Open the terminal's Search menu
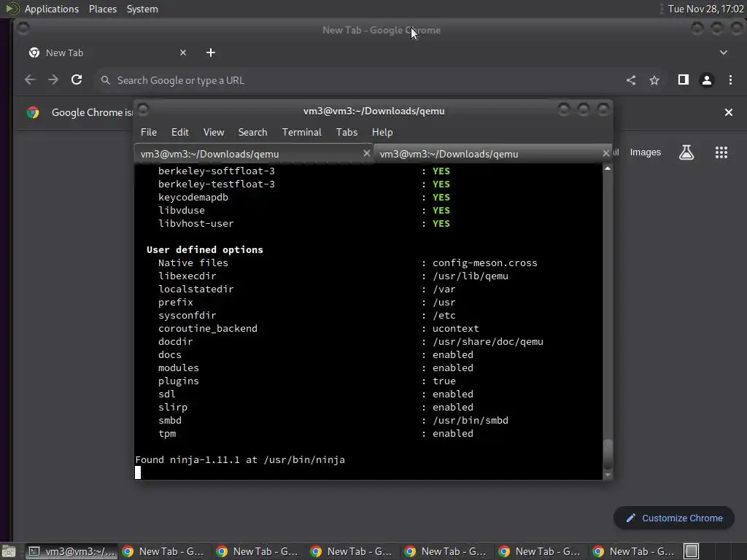747x560 pixels. 252,133
